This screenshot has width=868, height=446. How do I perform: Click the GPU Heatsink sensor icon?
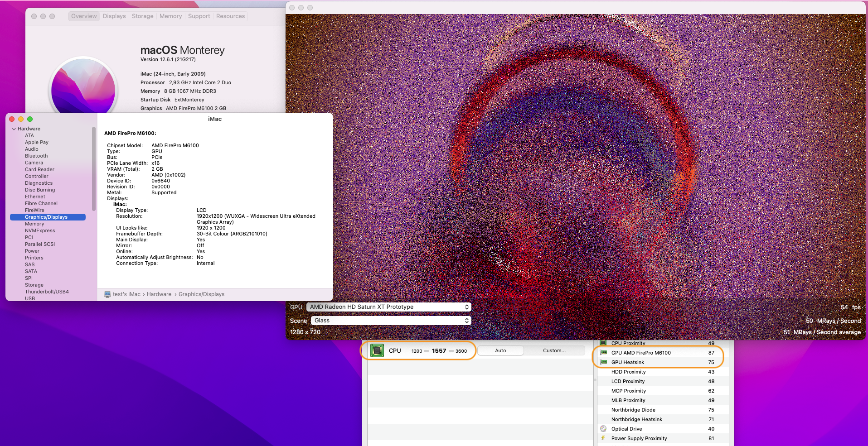point(603,362)
